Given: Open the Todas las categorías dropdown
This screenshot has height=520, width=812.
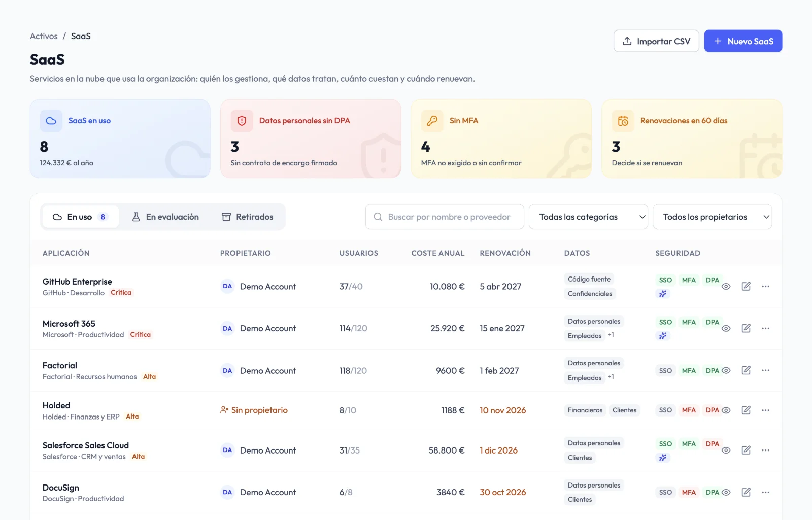Looking at the screenshot, I should pyautogui.click(x=588, y=217).
